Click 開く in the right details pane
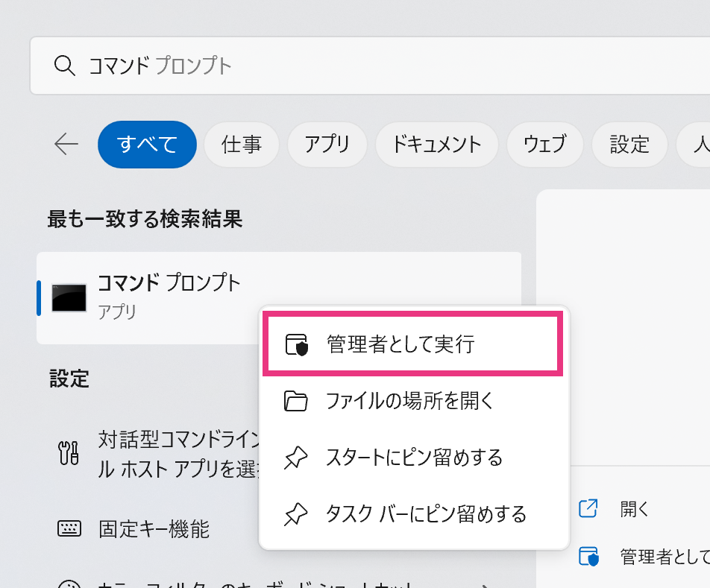This screenshot has width=710, height=588. [x=635, y=509]
